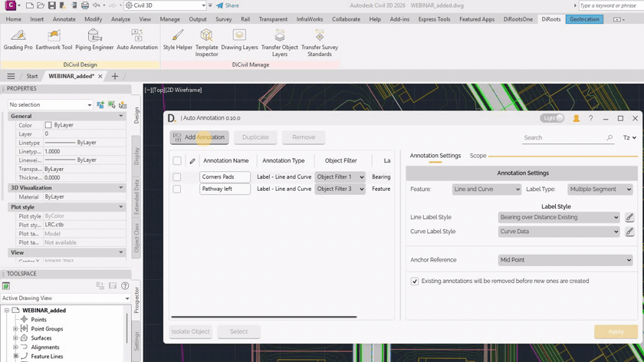Open the Anchor Reference Mid Point dropdown
644x362 pixels.
(x=565, y=260)
